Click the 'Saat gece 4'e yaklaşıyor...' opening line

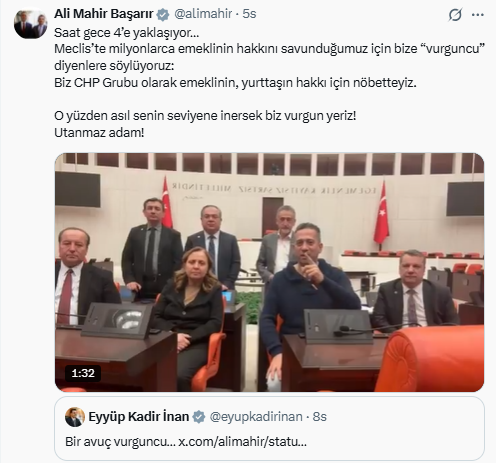pyautogui.click(x=127, y=33)
